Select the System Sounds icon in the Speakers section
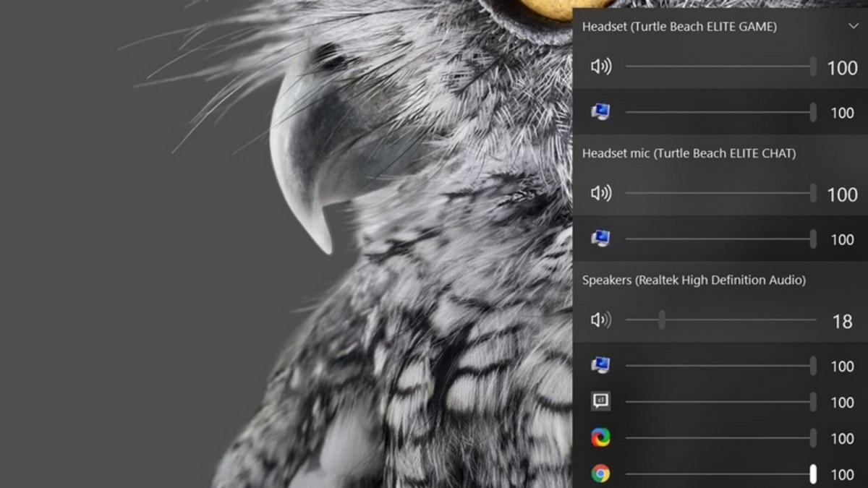 pyautogui.click(x=601, y=365)
